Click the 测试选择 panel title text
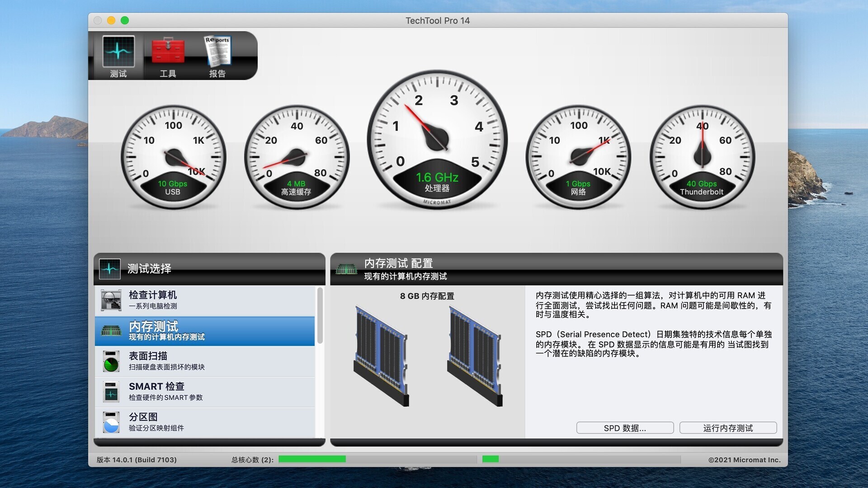Image resolution: width=868 pixels, height=488 pixels. pyautogui.click(x=149, y=269)
